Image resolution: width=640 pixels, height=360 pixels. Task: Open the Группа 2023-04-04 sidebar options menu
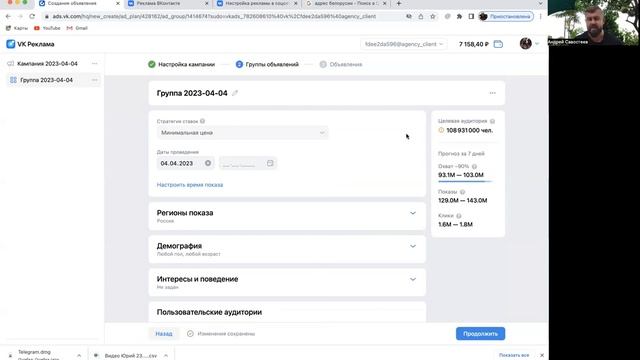click(x=95, y=80)
